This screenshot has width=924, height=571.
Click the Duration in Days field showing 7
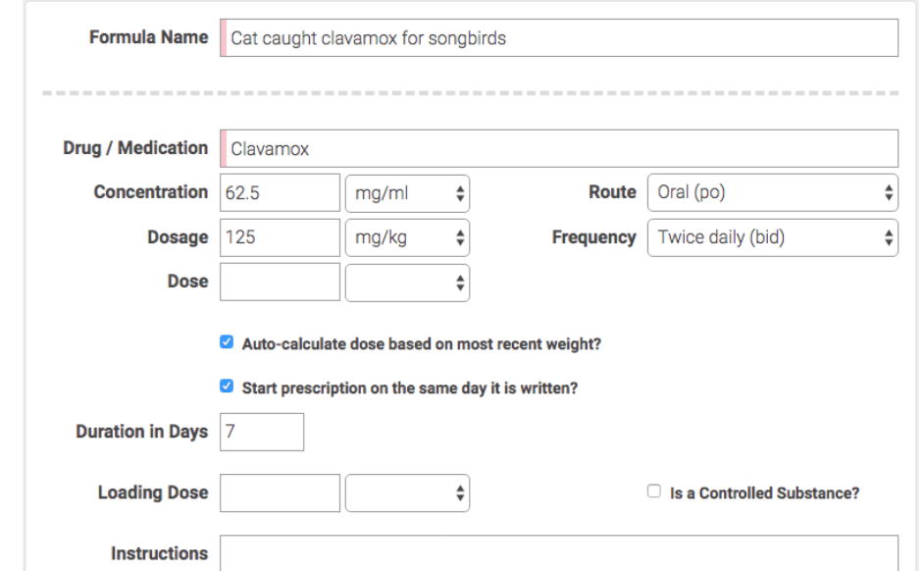tap(262, 432)
